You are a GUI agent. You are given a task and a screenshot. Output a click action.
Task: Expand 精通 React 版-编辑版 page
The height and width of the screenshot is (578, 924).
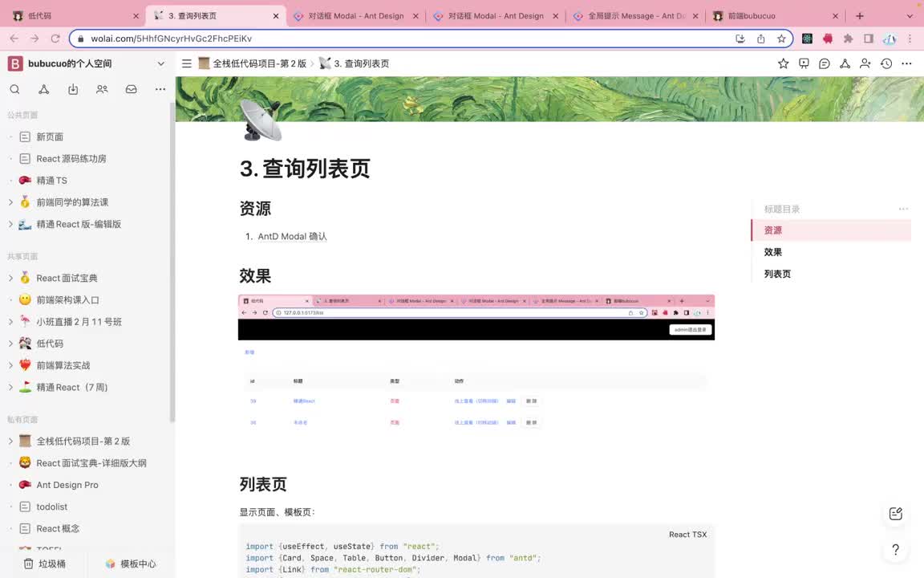[10, 223]
